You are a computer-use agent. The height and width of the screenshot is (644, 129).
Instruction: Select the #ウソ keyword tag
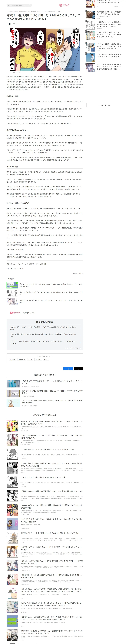46,359
